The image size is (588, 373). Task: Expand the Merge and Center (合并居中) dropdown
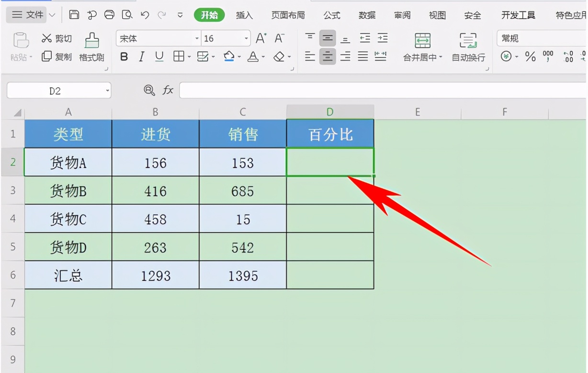(x=441, y=58)
